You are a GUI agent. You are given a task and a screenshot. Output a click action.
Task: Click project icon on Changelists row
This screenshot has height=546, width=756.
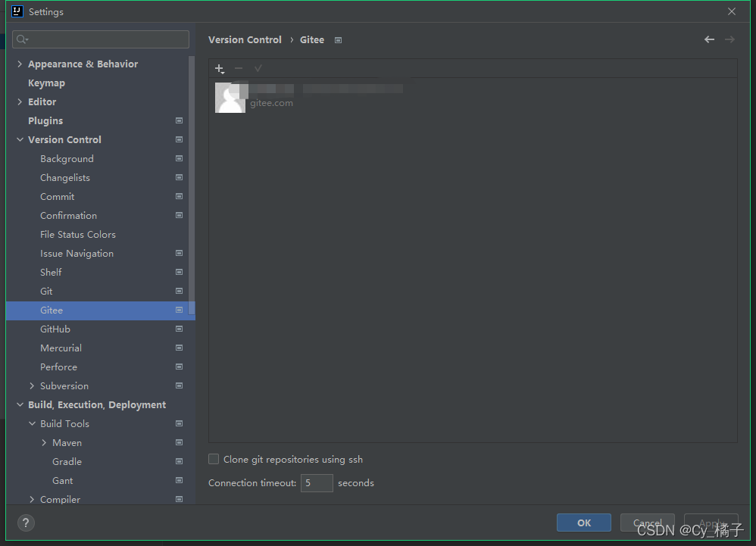tap(179, 177)
